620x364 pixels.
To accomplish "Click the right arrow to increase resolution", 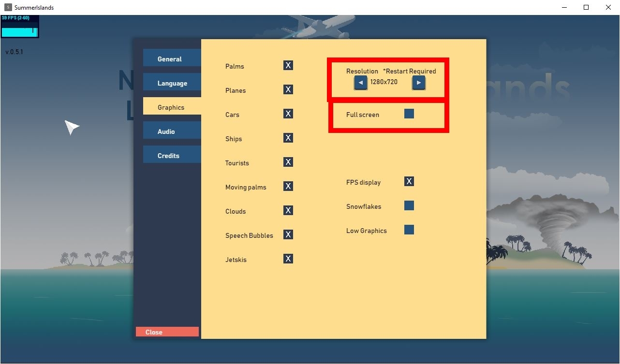I will [418, 83].
